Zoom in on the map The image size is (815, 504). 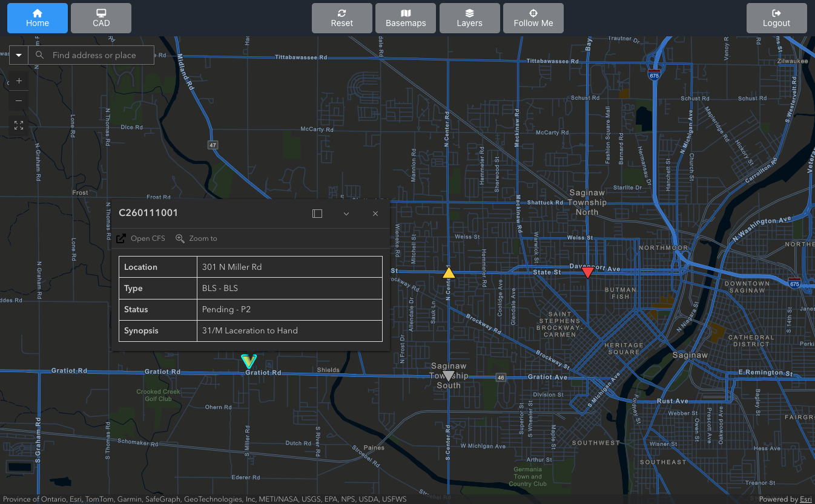pos(19,80)
